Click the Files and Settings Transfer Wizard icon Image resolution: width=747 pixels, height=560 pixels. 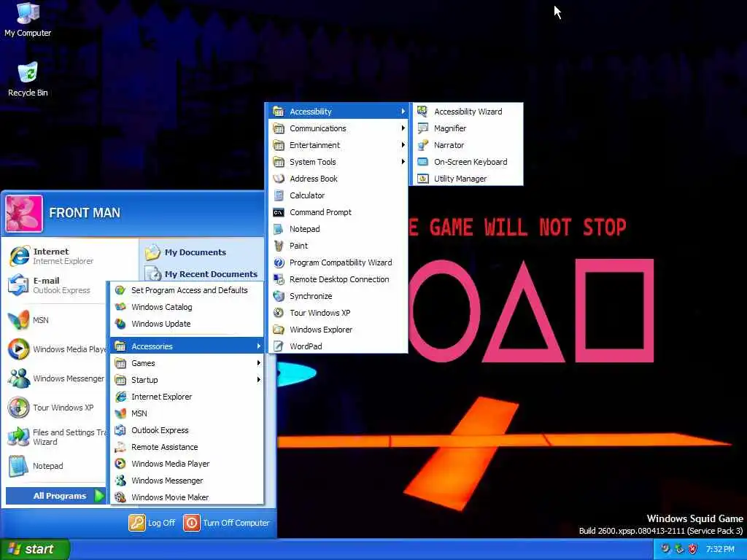[19, 437]
